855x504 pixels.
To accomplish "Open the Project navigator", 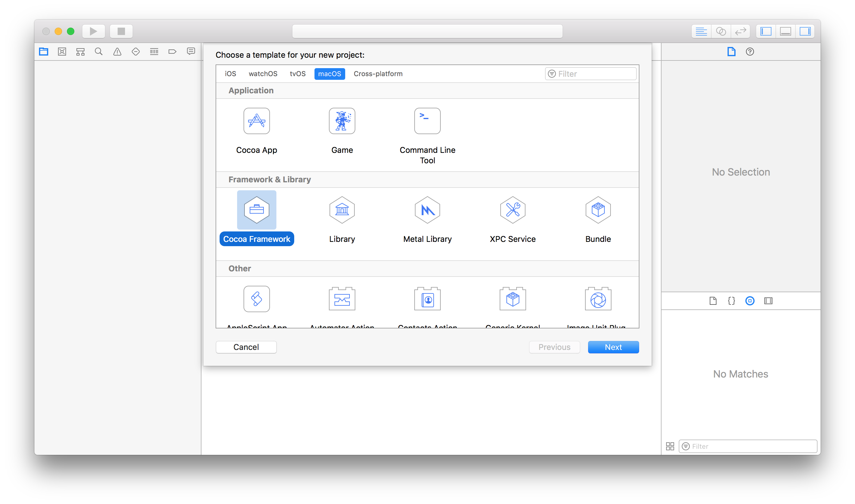I will [44, 52].
